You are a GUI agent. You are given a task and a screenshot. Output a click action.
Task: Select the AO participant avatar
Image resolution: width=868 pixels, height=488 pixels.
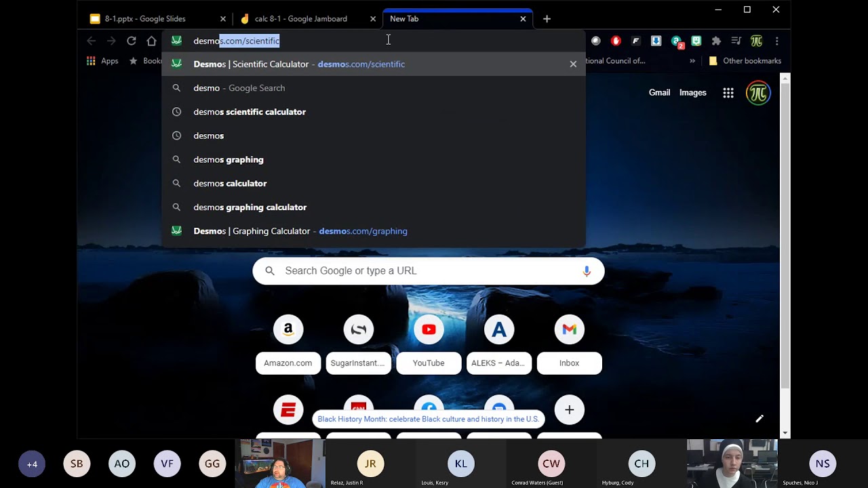tap(122, 464)
